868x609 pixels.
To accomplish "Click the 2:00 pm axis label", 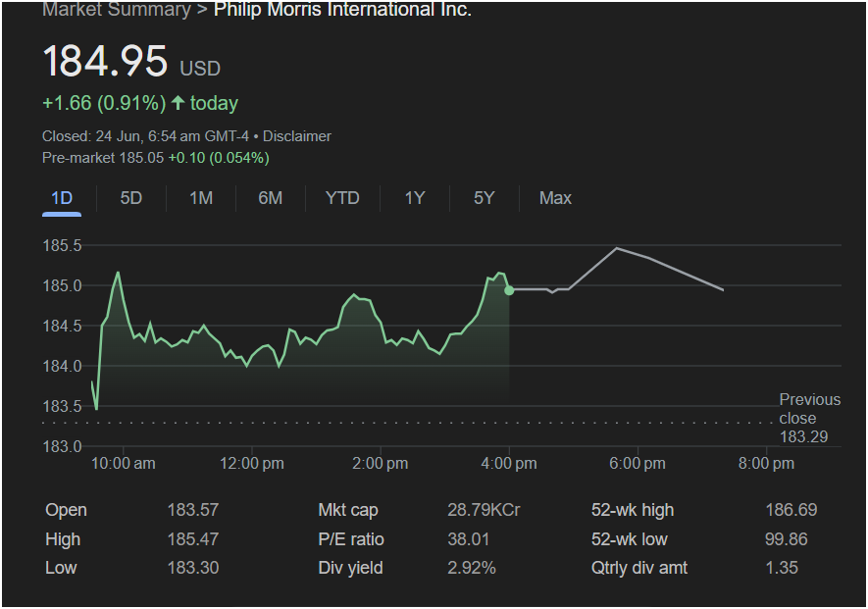I will (x=381, y=464).
